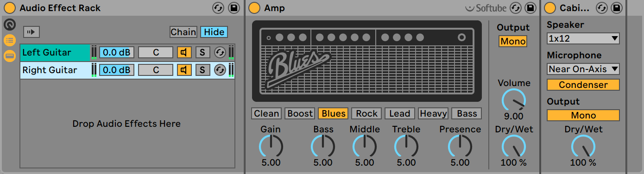The height and width of the screenshot is (174, 644).
Task: Solo the Left Guitar chain
Action: [x=202, y=52]
